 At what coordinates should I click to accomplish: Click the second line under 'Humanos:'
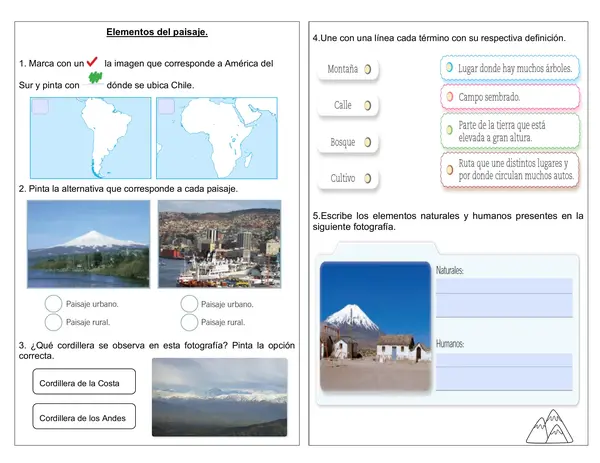[x=504, y=379]
